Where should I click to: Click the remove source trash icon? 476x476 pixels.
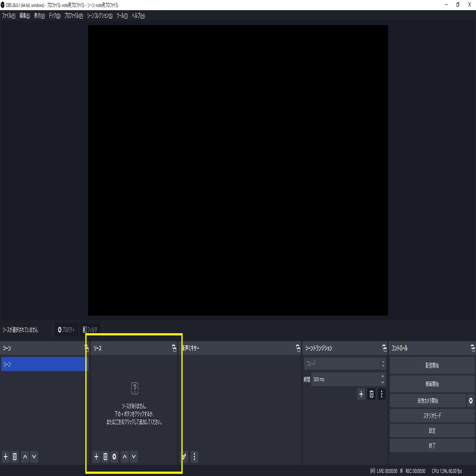[105, 457]
